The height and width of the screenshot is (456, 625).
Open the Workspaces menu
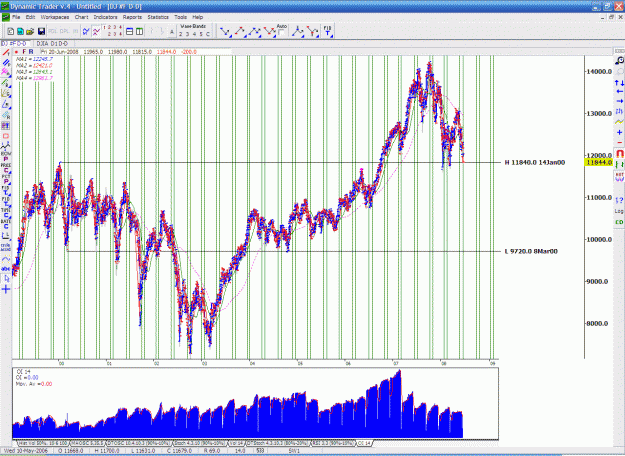(55, 17)
